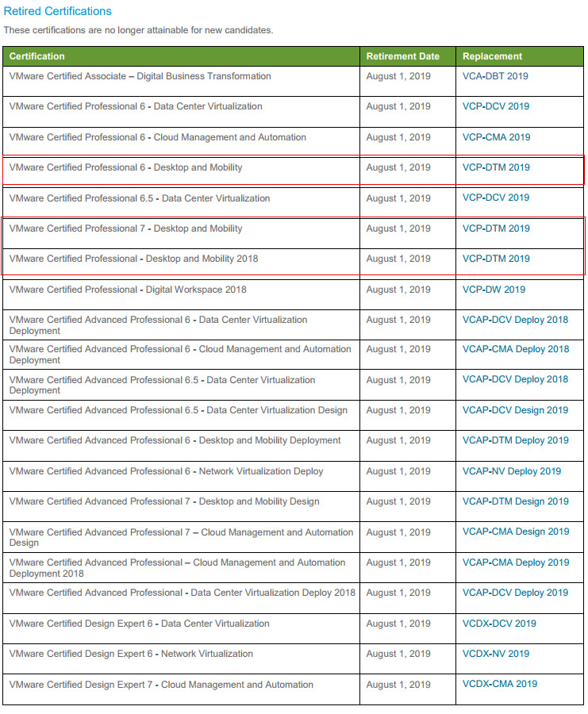Select 'Advanced Professional 7 - Desktop and Mobility Design' cell

pos(181,506)
